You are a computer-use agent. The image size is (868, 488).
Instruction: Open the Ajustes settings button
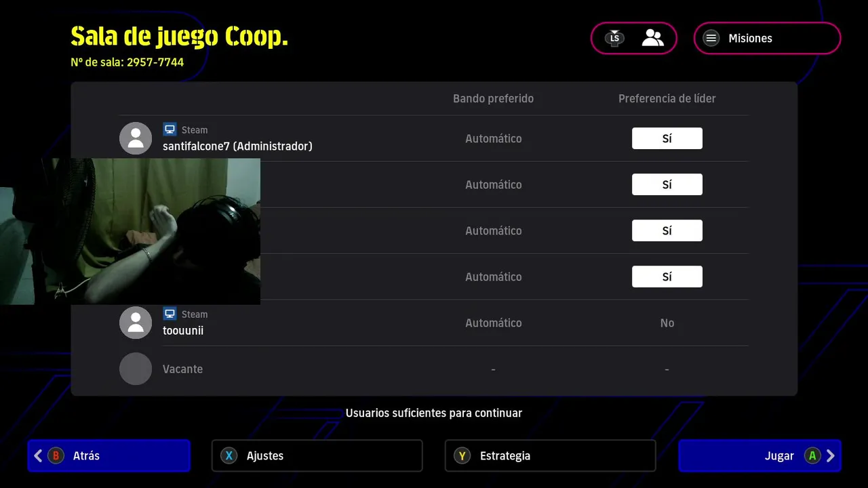[317, 455]
